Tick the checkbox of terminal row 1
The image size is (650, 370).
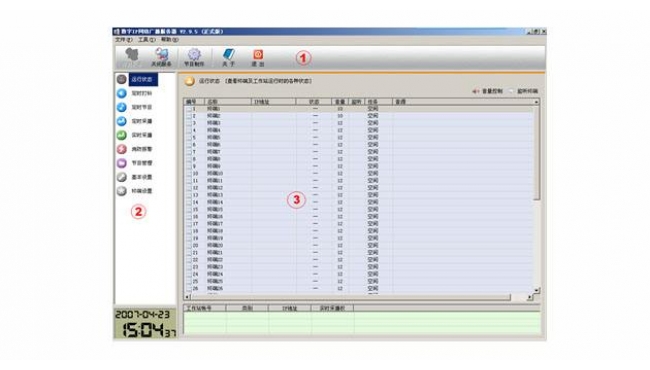189,109
